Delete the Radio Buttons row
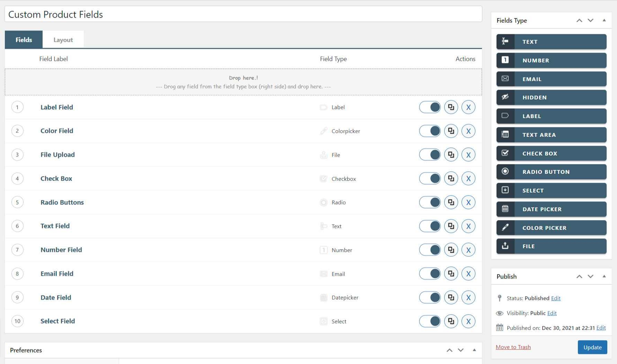Screen dimensions: 617x364 (x=468, y=202)
